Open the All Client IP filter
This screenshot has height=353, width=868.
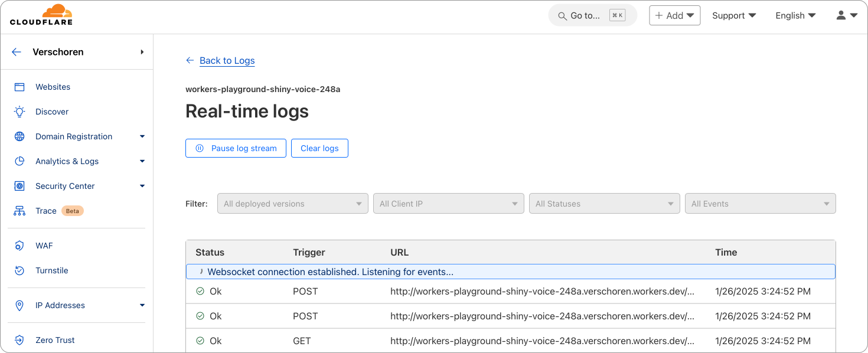click(449, 204)
